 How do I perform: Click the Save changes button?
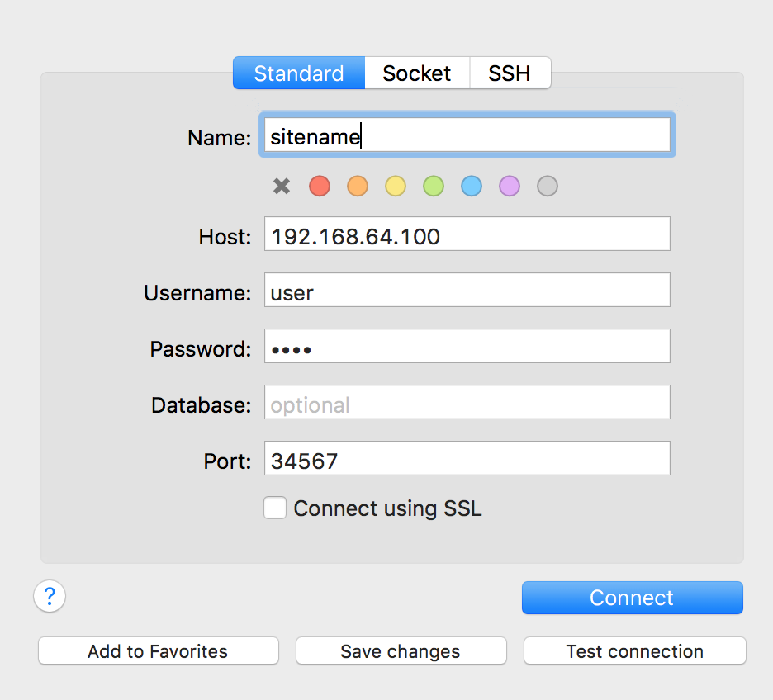(401, 650)
